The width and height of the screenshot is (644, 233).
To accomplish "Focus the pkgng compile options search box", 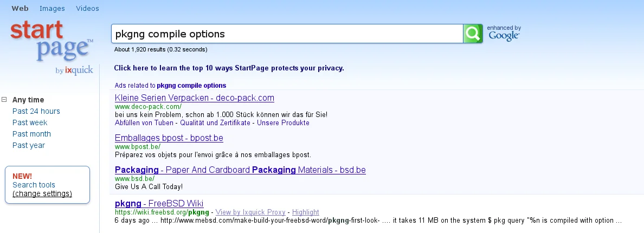I will coord(287,34).
